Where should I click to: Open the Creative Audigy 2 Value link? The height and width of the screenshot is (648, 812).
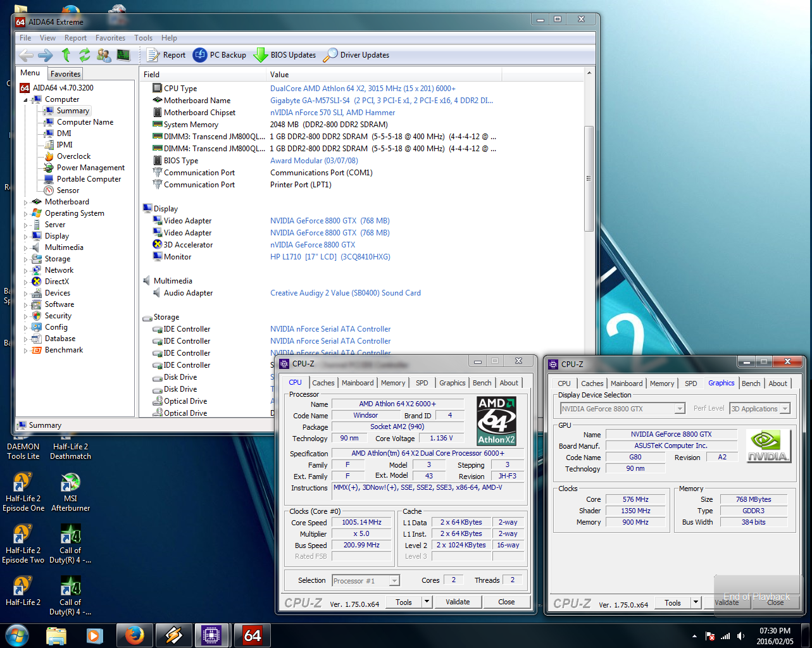coord(346,293)
